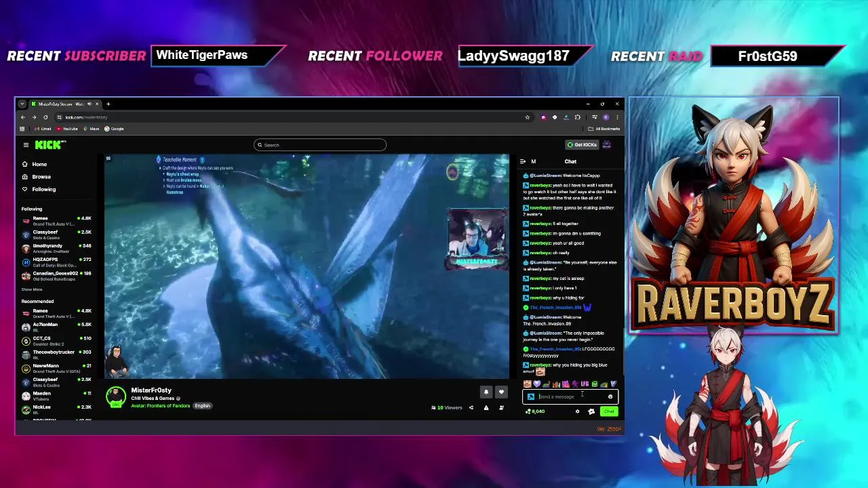The width and height of the screenshot is (868, 488).
Task: Click the share stream icon
Action: coord(471,408)
